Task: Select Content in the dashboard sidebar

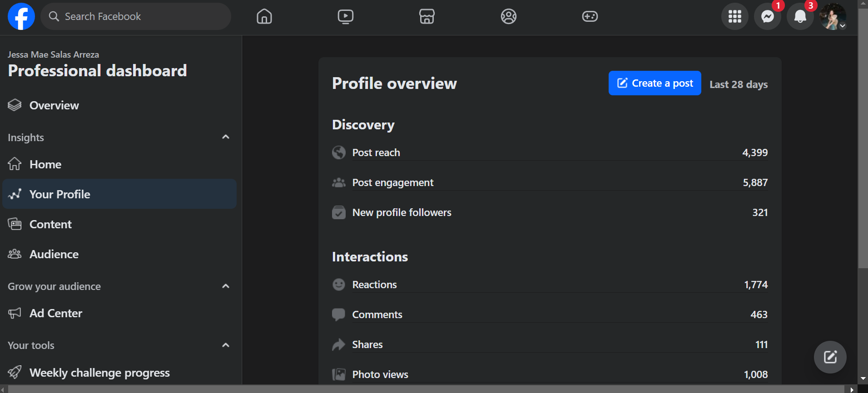Action: pos(50,224)
